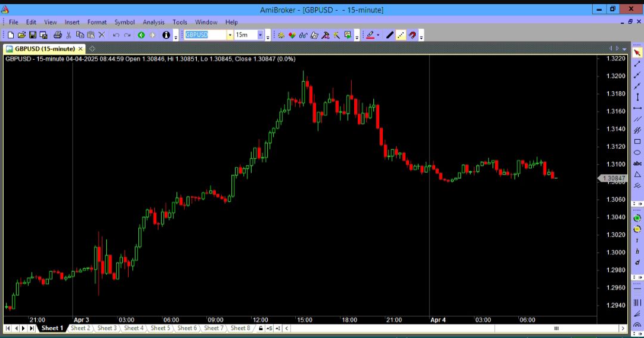Toggle the dotted line style button

pos(401,35)
